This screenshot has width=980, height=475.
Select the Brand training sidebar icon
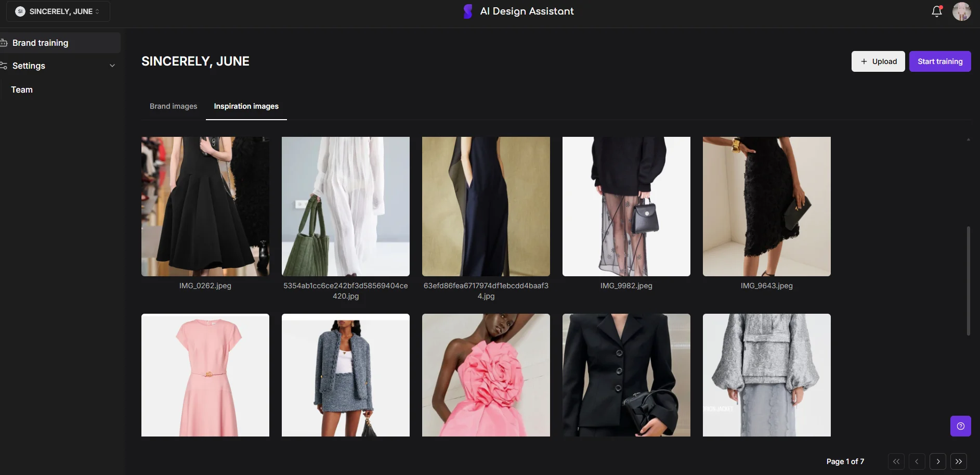click(x=4, y=42)
